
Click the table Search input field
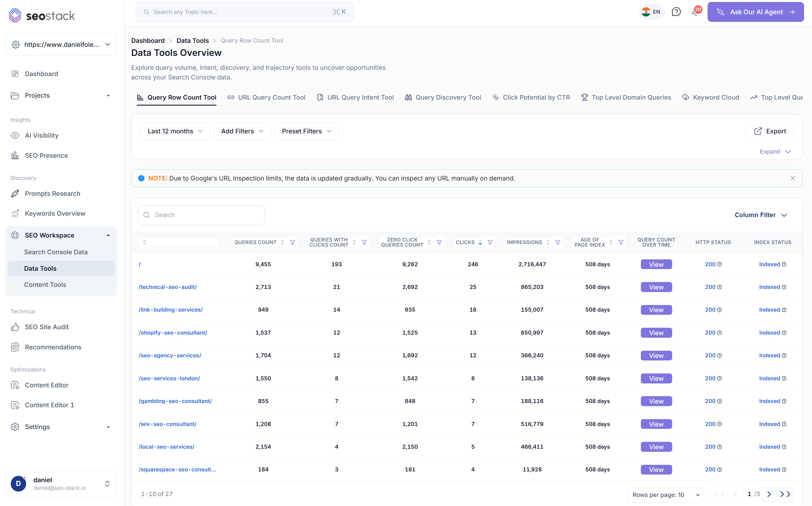click(x=201, y=215)
